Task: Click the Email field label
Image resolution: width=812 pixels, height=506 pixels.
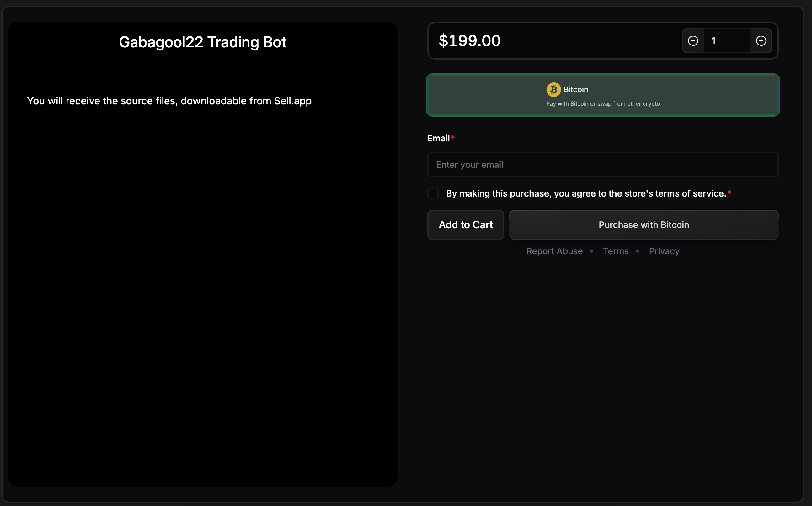Action: click(438, 138)
